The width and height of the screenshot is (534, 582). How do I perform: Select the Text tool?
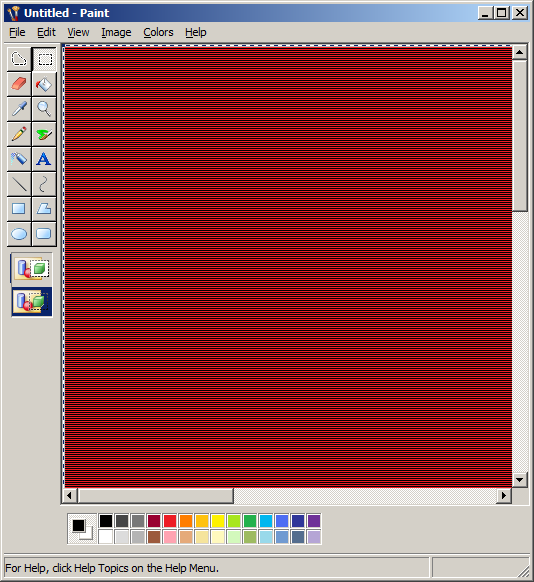44,159
